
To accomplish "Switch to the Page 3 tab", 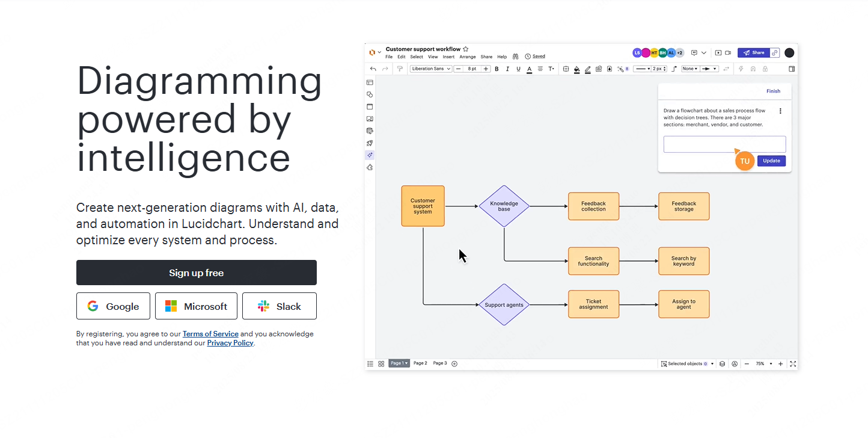I will click(440, 363).
